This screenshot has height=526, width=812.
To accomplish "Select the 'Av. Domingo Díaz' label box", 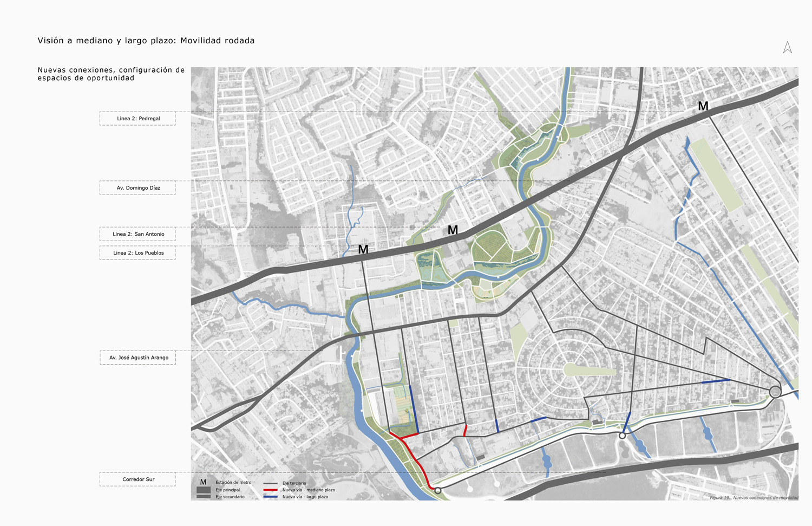I will (137, 188).
